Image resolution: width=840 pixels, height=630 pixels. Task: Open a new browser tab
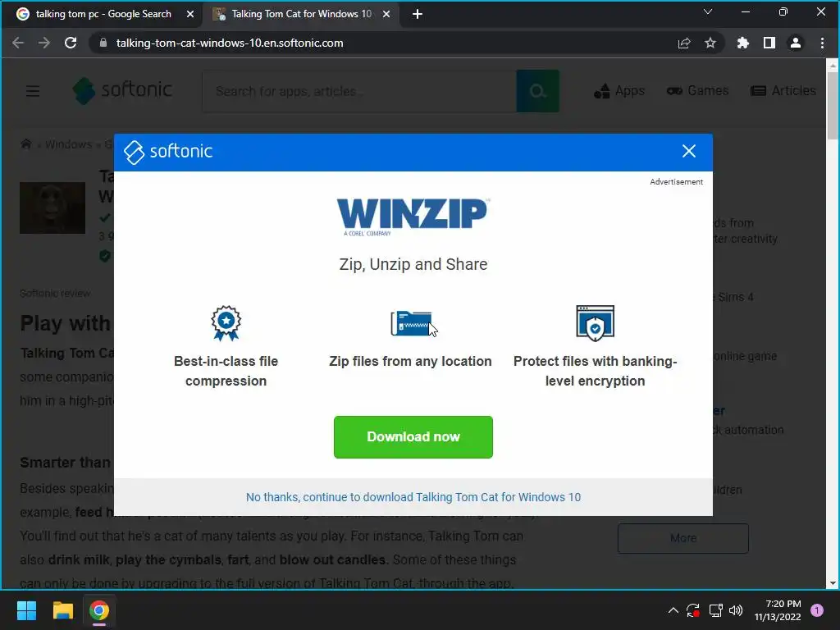[x=418, y=14]
